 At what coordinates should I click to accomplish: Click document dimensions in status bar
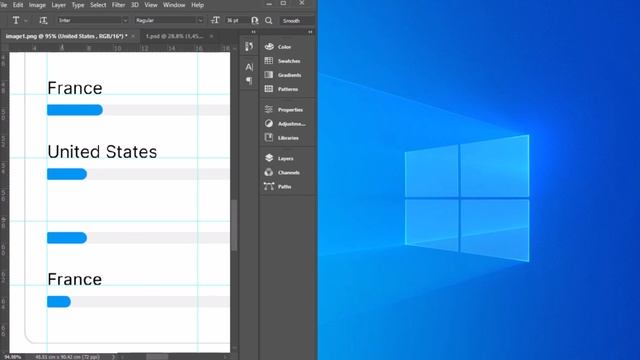(67, 357)
